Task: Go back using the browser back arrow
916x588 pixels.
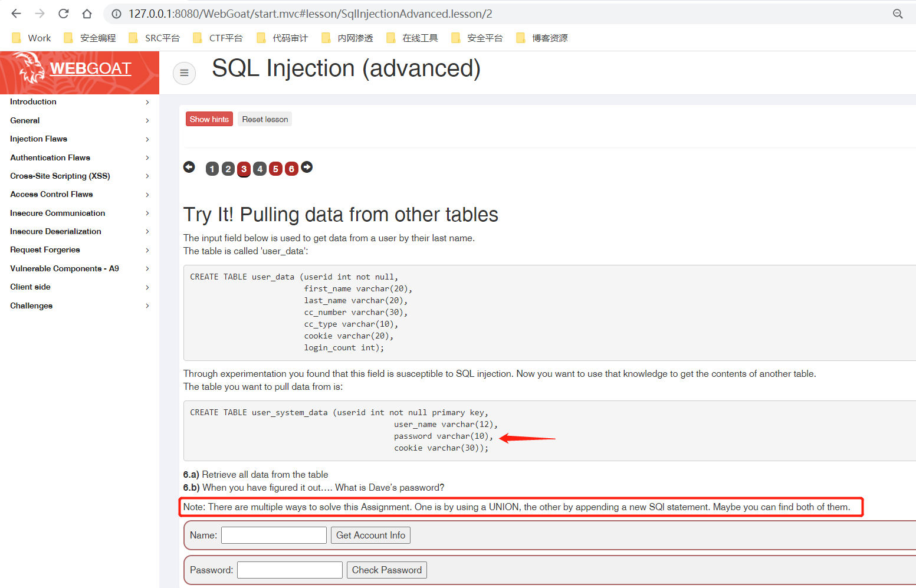Action: tap(15, 13)
